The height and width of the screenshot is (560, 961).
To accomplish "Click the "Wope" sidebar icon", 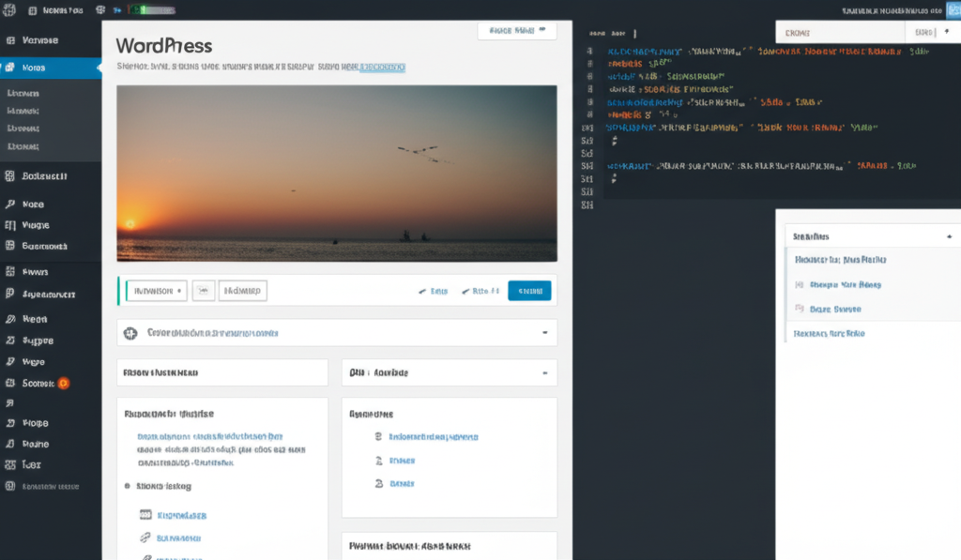I will [10, 423].
